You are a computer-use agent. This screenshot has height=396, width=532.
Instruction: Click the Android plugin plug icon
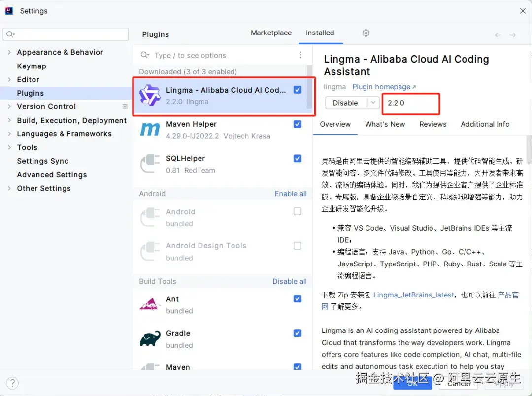(150, 217)
